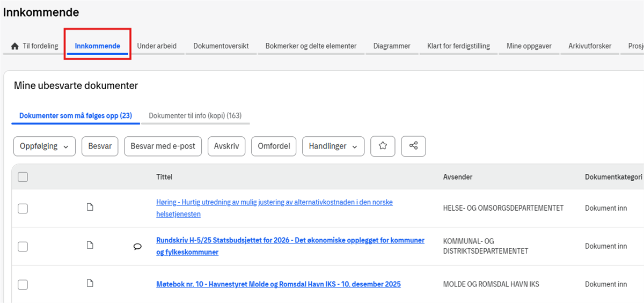Click the comment bubble icon in Rundskriv row
This screenshot has width=644, height=303.
coord(137,246)
